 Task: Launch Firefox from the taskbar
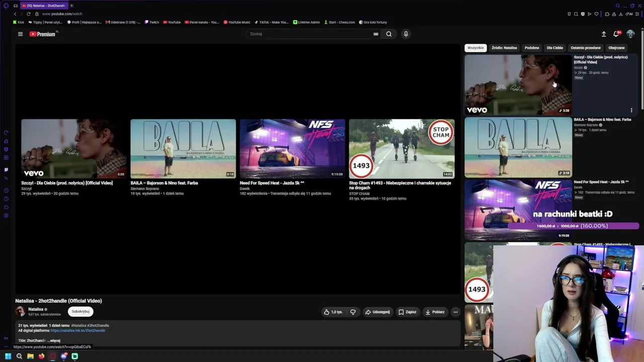coord(41,356)
